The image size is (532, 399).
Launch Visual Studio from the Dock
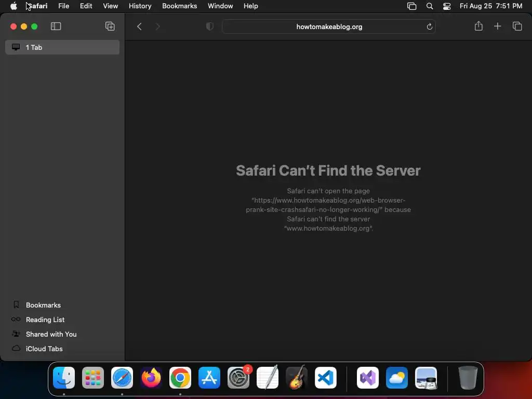(x=368, y=377)
